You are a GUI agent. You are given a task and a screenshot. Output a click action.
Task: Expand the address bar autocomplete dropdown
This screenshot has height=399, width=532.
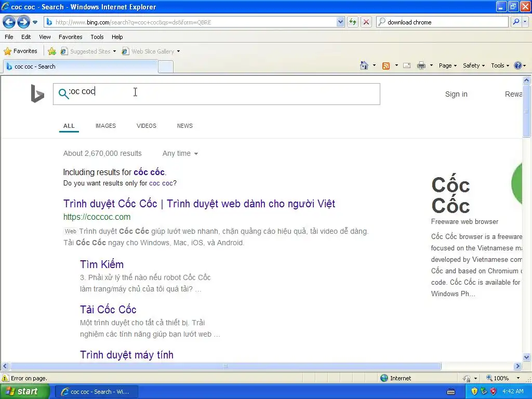(x=340, y=22)
